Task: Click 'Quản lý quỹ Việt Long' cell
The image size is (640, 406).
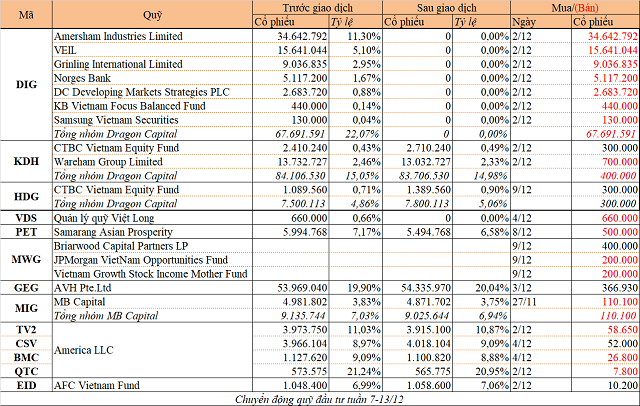Action: [x=104, y=218]
